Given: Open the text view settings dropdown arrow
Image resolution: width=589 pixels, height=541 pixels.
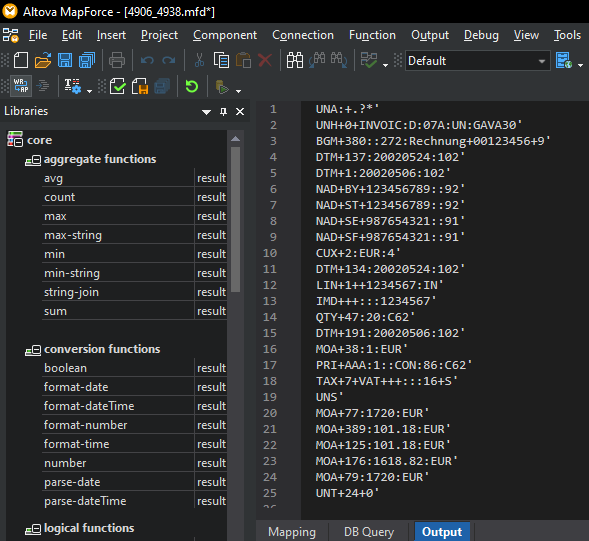Looking at the screenshot, I should coord(89,91).
